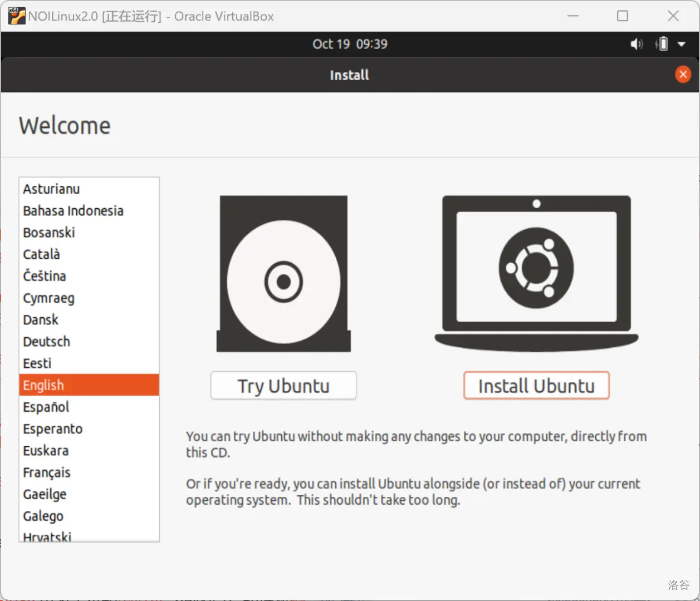The width and height of the screenshot is (700, 601).
Task: Select Čeština from the list
Action: tap(45, 276)
